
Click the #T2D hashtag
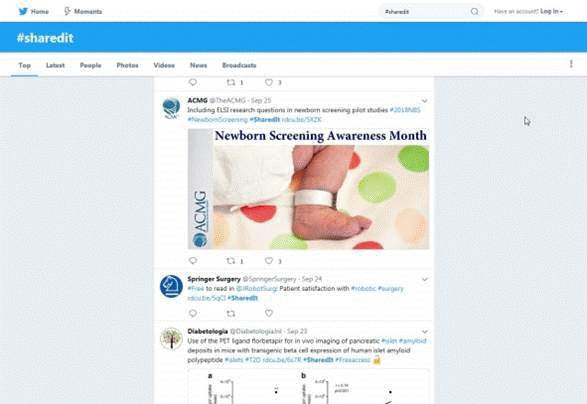coord(253,360)
